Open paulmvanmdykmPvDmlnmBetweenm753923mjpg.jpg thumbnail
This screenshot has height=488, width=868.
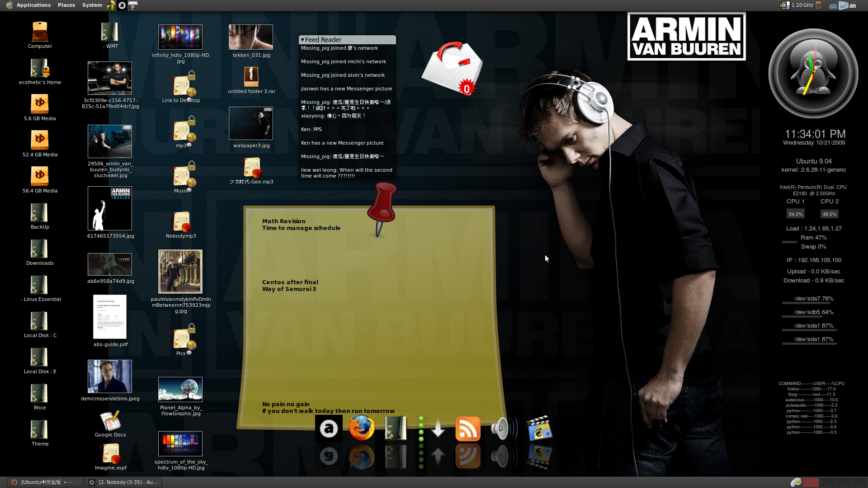(x=180, y=272)
